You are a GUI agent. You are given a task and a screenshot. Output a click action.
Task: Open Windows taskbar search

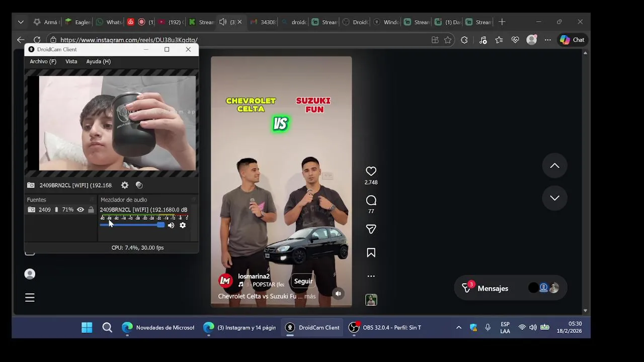coord(107,328)
